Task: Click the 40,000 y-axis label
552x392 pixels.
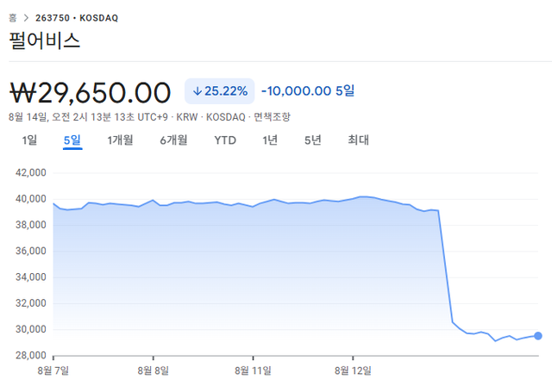Action: (x=30, y=199)
